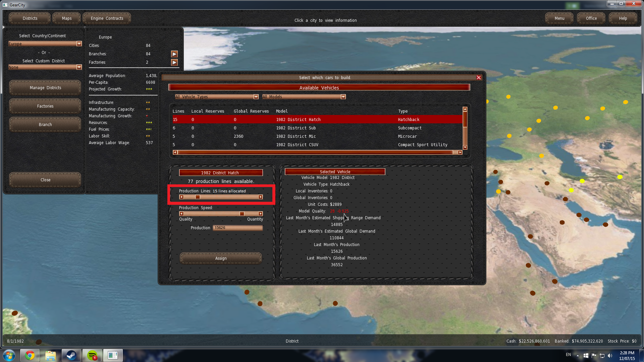Click the Branches arrow icon
Viewport: 644px width, 362px height.
tap(174, 54)
